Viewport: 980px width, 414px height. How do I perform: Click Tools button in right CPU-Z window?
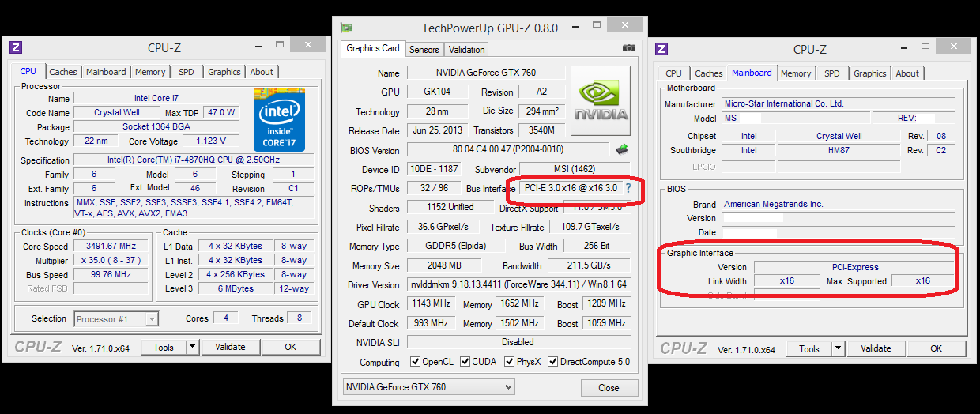tap(809, 348)
